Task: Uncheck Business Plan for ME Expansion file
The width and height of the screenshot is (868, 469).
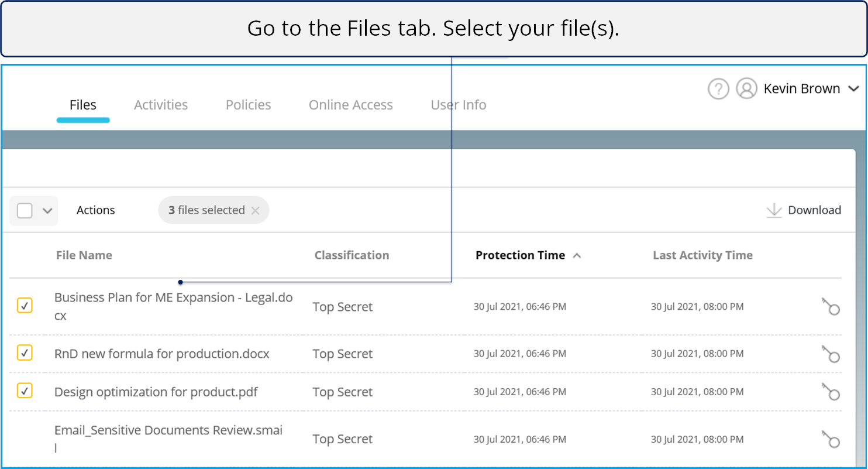Action: [x=25, y=306]
